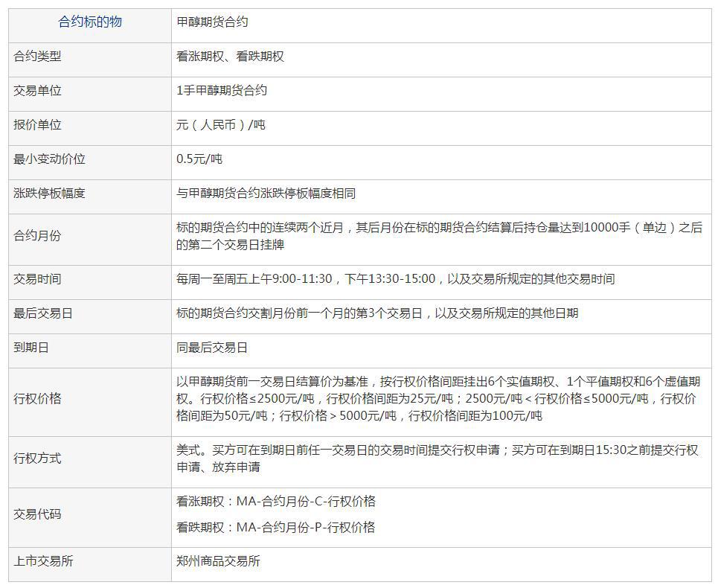Viewport: 718px width, 588px height.
Task: Select the 最小变动价位 row label
Action: [49, 159]
